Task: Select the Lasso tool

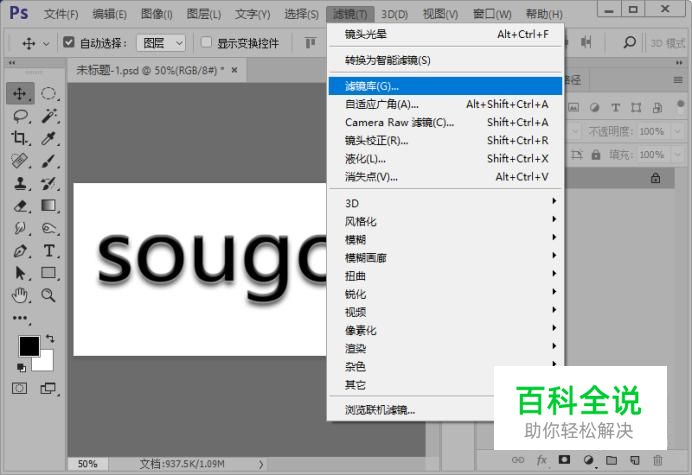Action: tap(20, 116)
